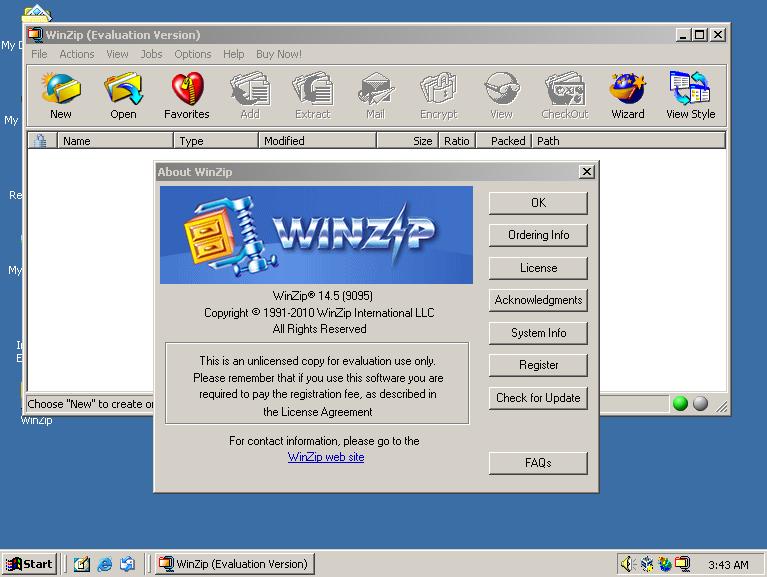Sort by the Path column header
Screen dimensions: 767x577
click(x=628, y=141)
